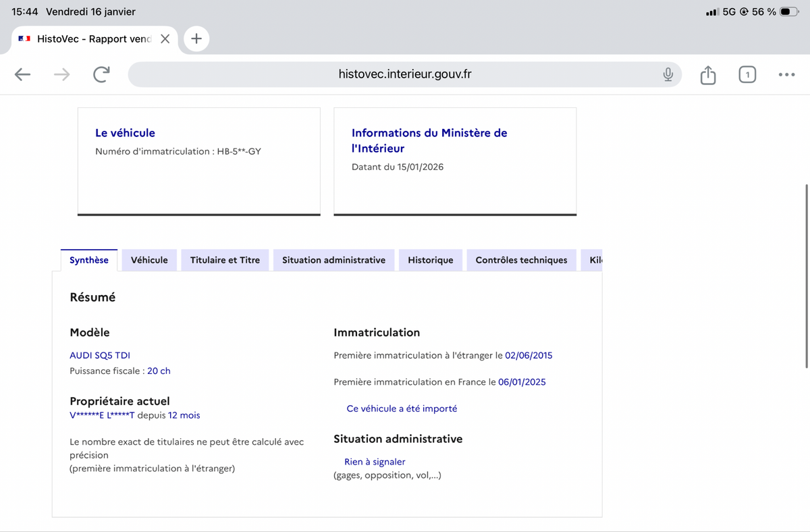Tap the histovec.interieur.gouv.fr address bar
The width and height of the screenshot is (810, 532).
[404, 74]
